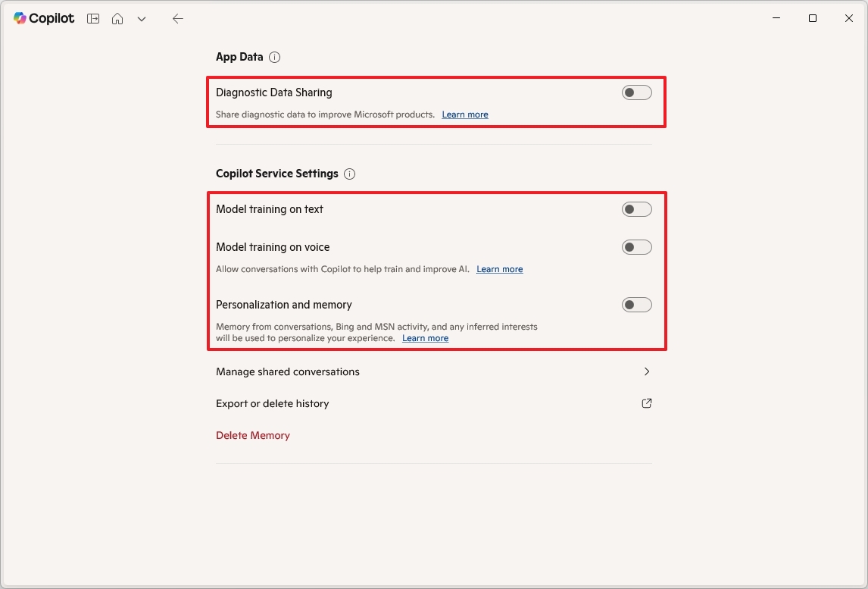Viewport: 868px width, 589px height.
Task: Enable Diagnostic Data Sharing
Action: click(x=636, y=92)
